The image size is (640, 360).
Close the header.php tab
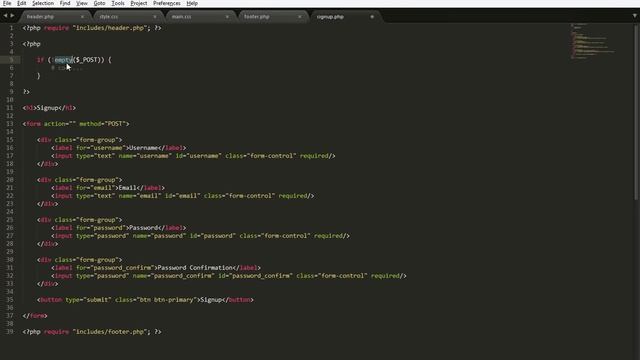(x=82, y=17)
